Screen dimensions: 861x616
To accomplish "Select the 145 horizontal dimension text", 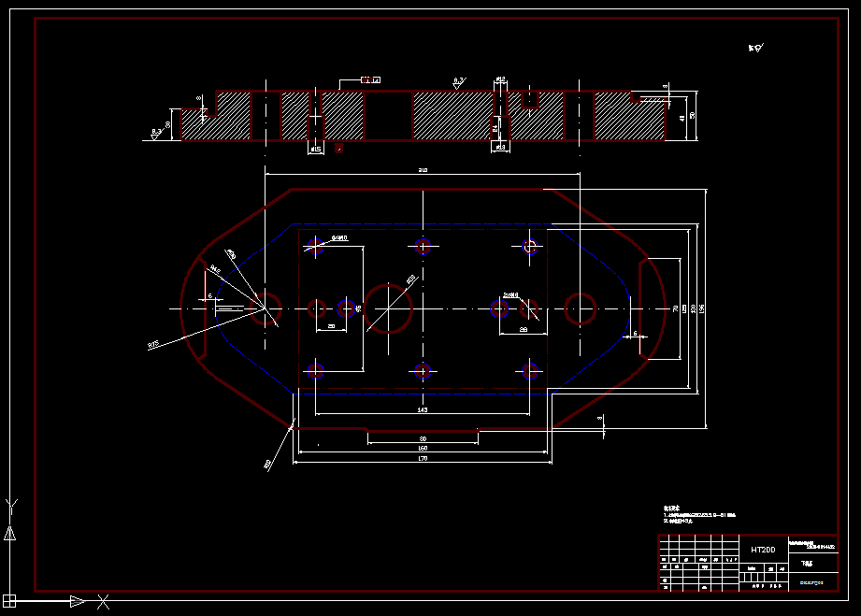I will 423,410.
